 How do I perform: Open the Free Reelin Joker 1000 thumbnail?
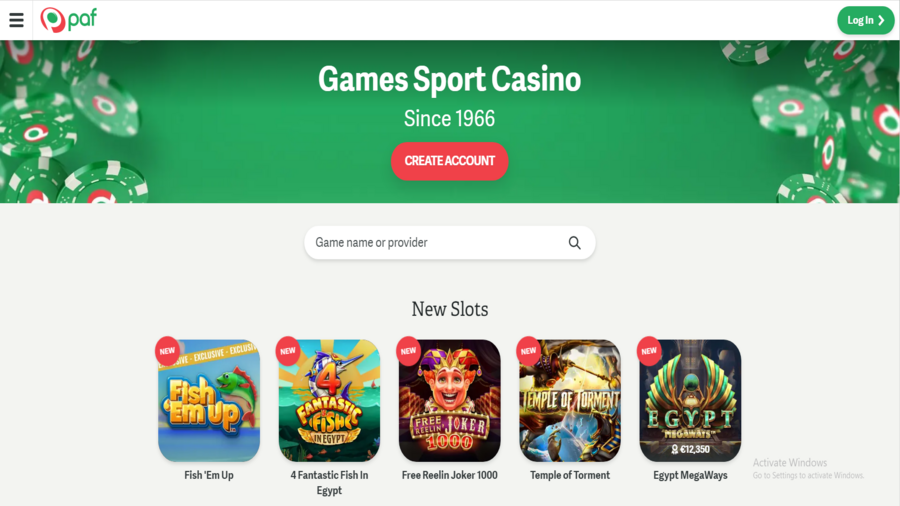pos(449,400)
